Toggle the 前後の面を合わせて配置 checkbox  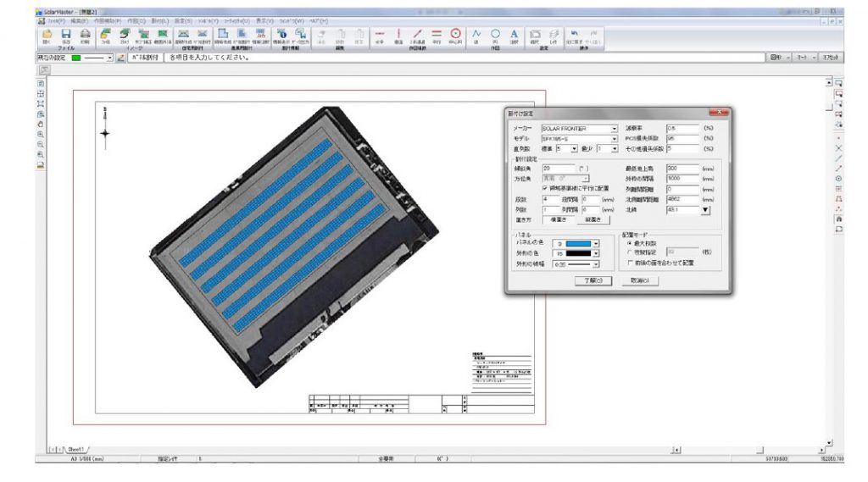click(630, 263)
